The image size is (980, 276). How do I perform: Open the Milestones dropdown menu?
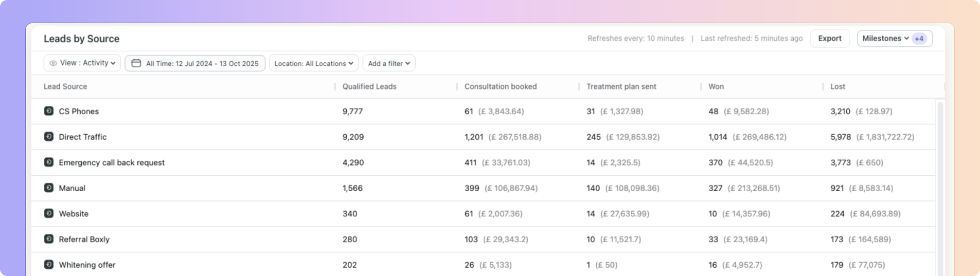pos(885,39)
